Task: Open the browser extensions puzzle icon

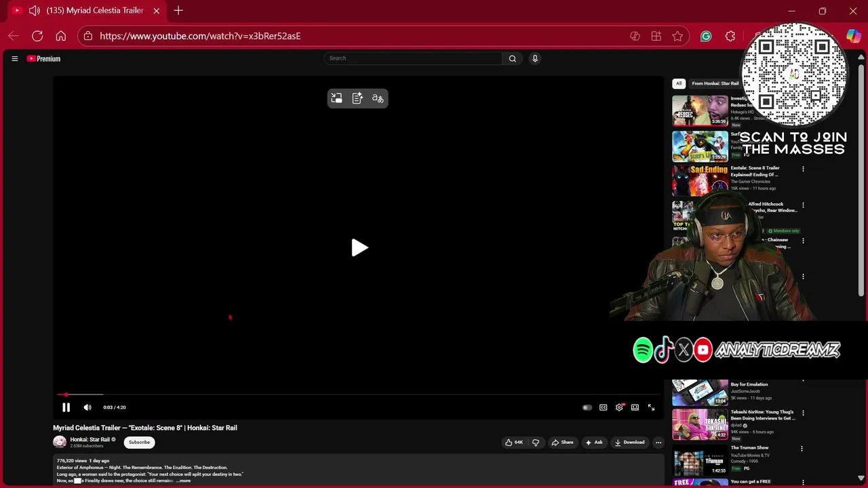Action: (730, 36)
